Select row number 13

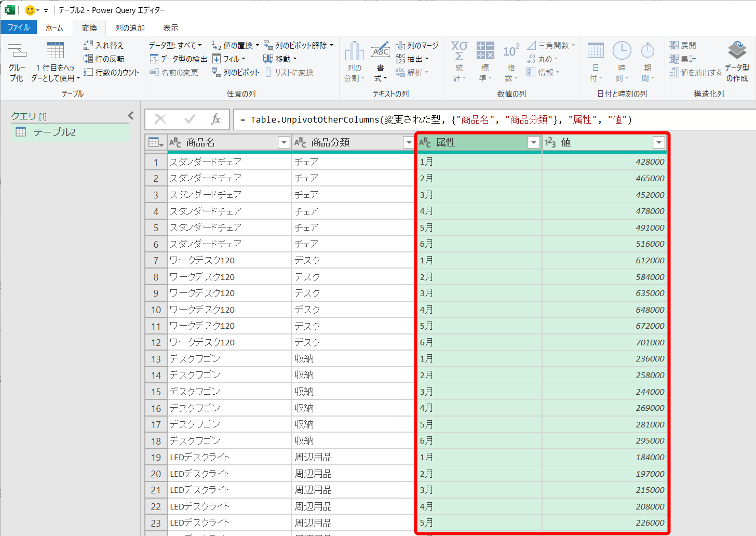pyautogui.click(x=156, y=359)
